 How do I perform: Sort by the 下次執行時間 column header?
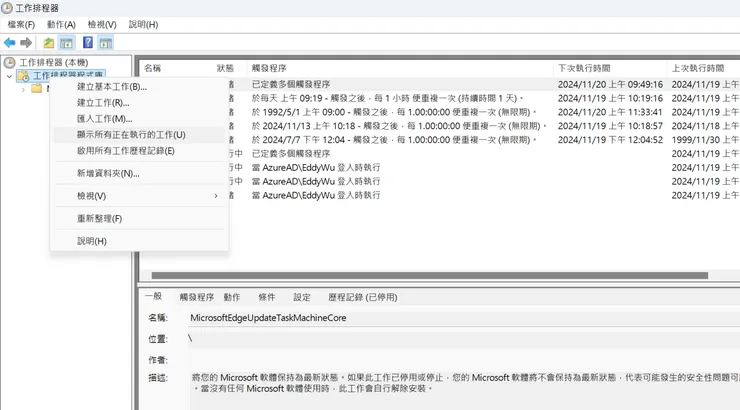tap(584, 68)
